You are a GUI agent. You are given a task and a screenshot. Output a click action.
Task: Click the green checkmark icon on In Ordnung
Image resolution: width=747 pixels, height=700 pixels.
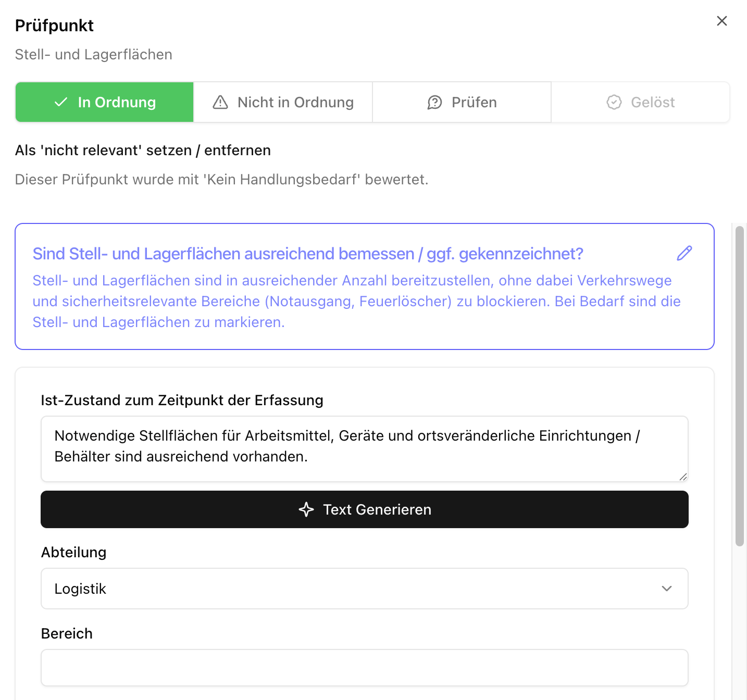(61, 102)
